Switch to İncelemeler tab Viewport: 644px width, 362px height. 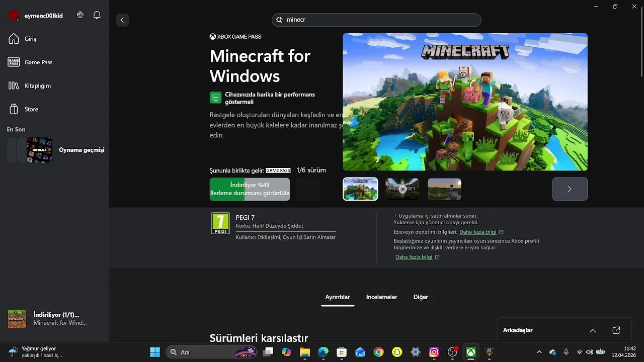[381, 297]
